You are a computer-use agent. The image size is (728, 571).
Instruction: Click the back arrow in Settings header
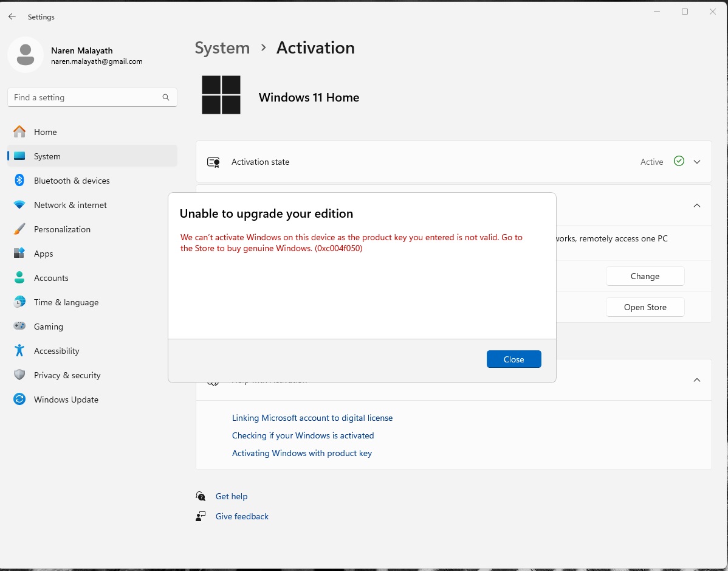12,17
